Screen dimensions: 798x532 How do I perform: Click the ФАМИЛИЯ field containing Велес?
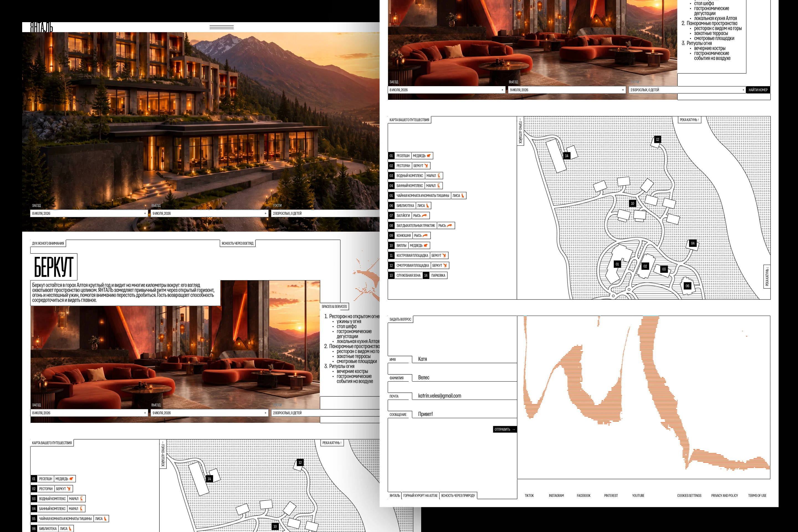point(452,378)
